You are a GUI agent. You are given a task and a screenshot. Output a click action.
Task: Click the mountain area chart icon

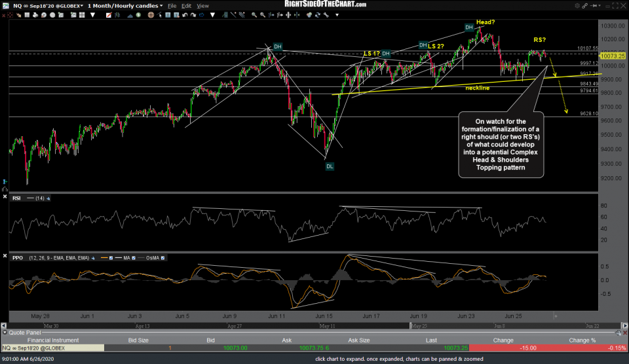pos(130,15)
